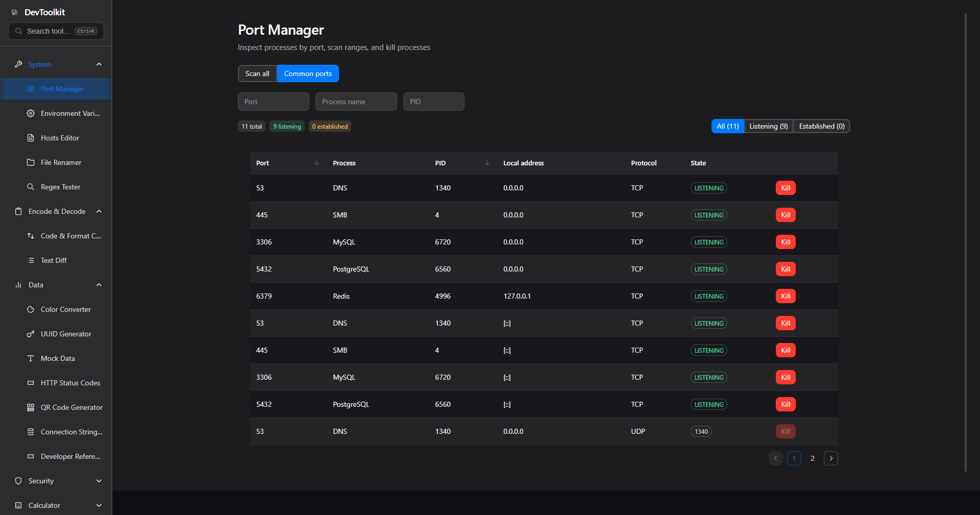Open UUID Generator tool
Viewport: 980px width, 515px height.
(x=56, y=334)
